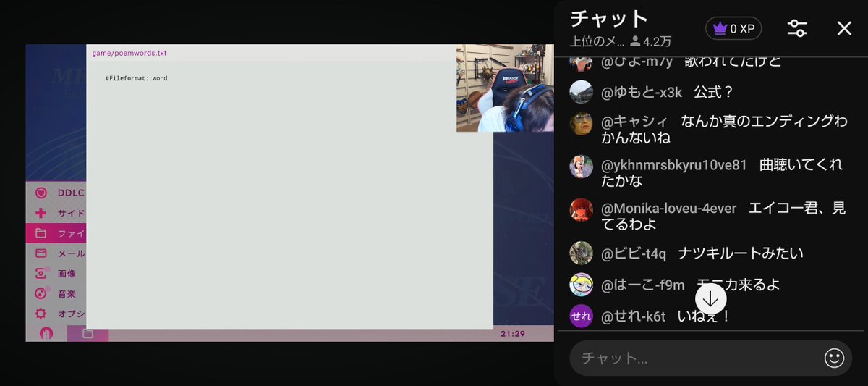
Task: Click the plus icon beside サイド
Action: [x=41, y=213]
